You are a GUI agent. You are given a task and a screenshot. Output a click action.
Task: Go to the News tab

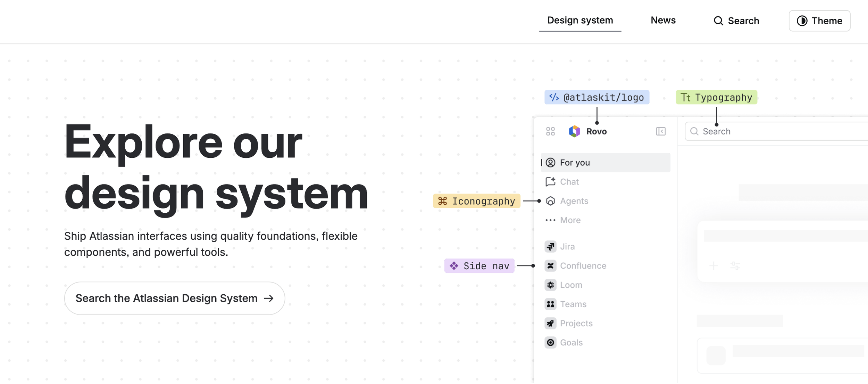pos(663,21)
